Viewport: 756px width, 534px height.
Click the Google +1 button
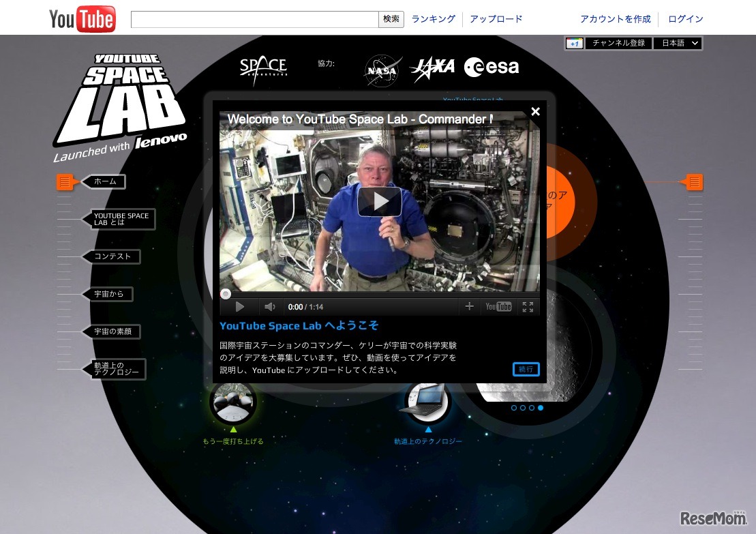pyautogui.click(x=574, y=43)
